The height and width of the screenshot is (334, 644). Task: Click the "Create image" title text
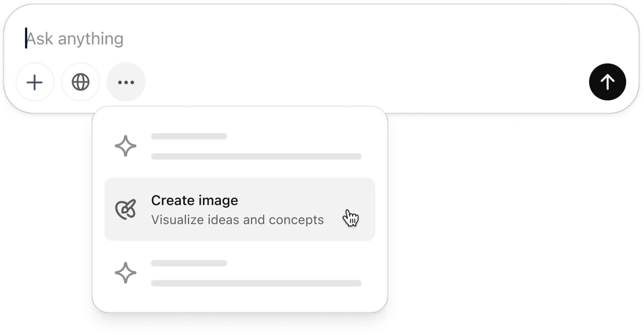[x=195, y=200]
